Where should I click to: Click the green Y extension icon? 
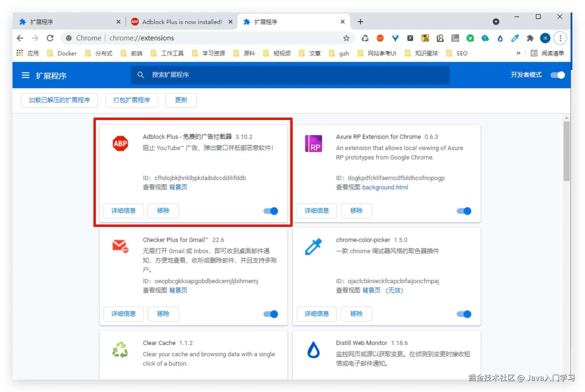[470, 38]
